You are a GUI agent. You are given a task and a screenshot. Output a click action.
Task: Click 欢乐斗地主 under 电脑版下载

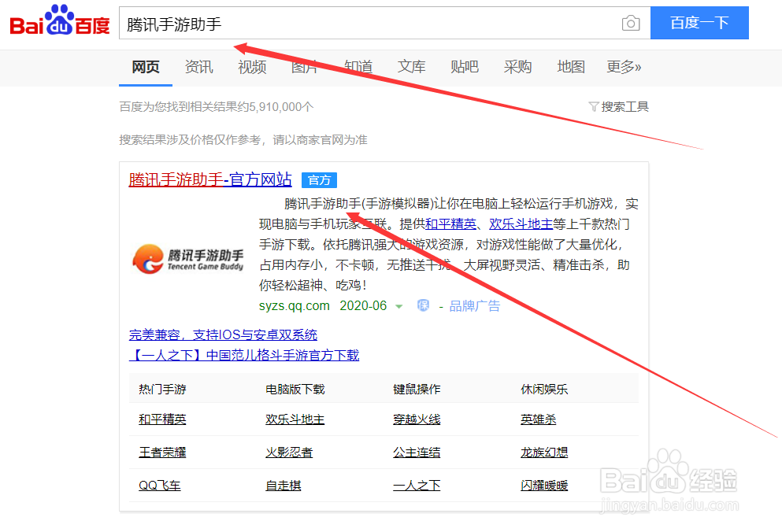295,419
